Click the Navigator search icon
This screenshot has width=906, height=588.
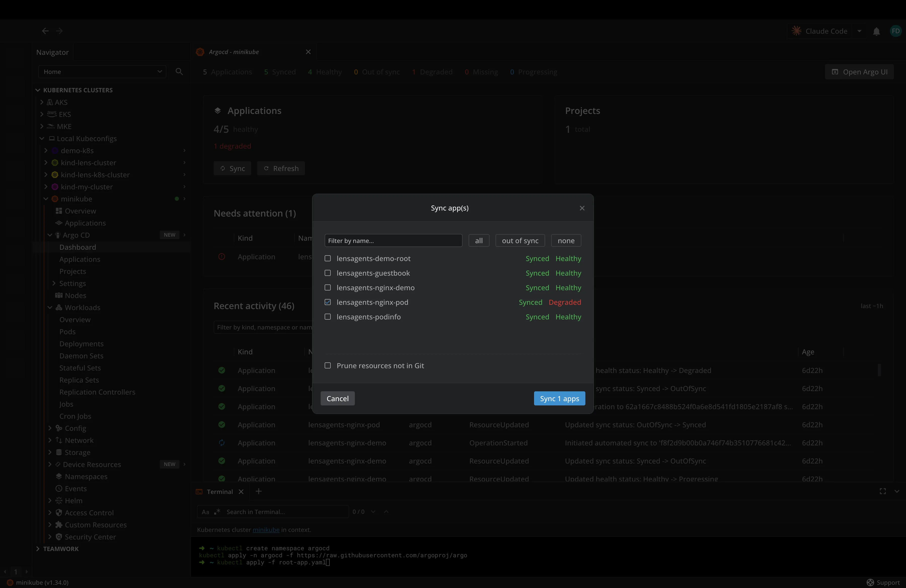tap(179, 71)
